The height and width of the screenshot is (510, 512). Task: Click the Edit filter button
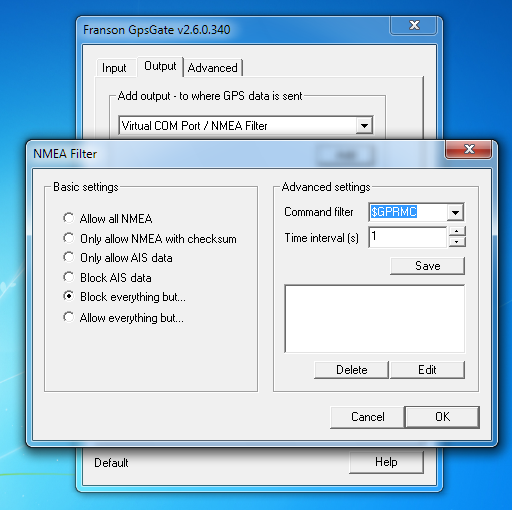427,370
